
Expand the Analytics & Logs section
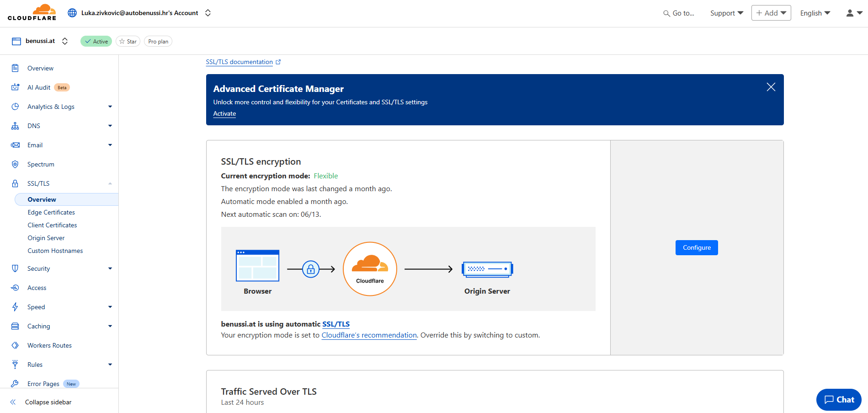110,107
